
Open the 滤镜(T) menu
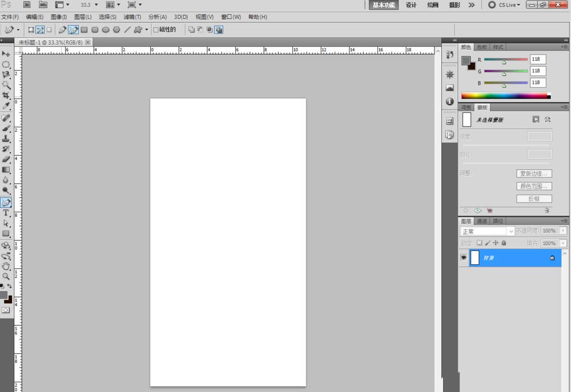click(x=132, y=17)
